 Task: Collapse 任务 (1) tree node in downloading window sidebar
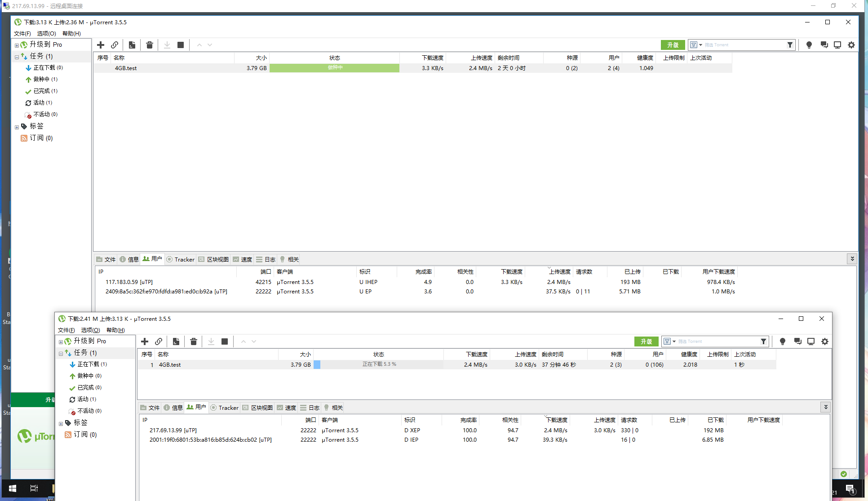[x=61, y=354]
